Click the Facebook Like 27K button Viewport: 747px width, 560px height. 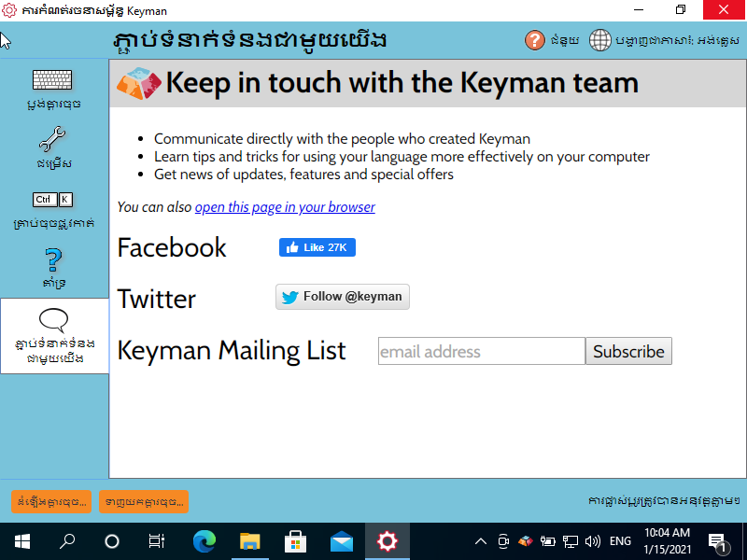tap(317, 247)
